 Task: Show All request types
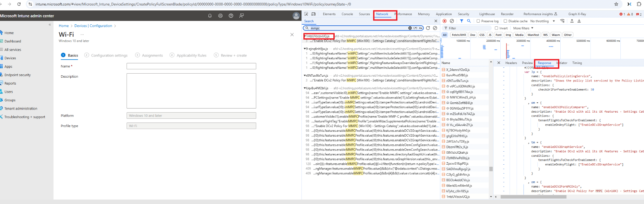tap(445, 35)
